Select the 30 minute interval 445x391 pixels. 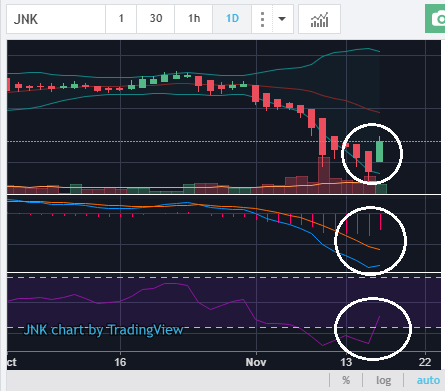click(x=156, y=19)
